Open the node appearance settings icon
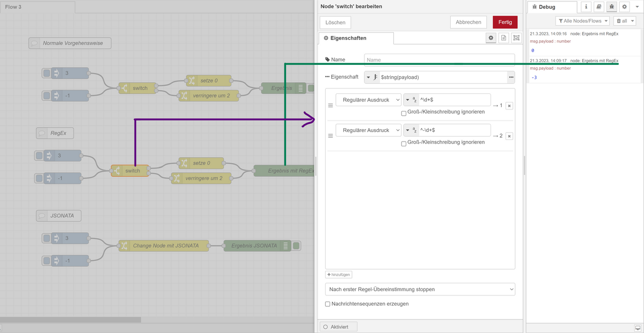644x333 pixels. [x=516, y=38]
